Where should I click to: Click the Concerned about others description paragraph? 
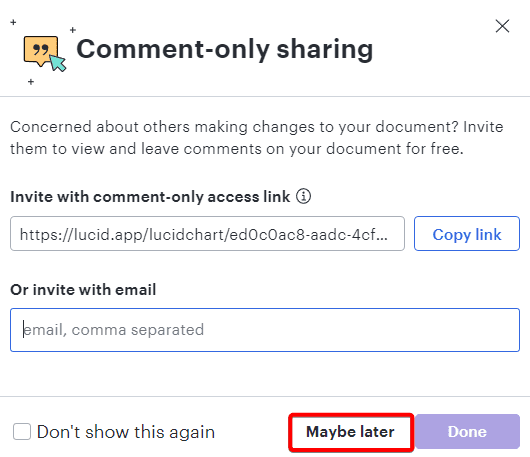click(257, 138)
